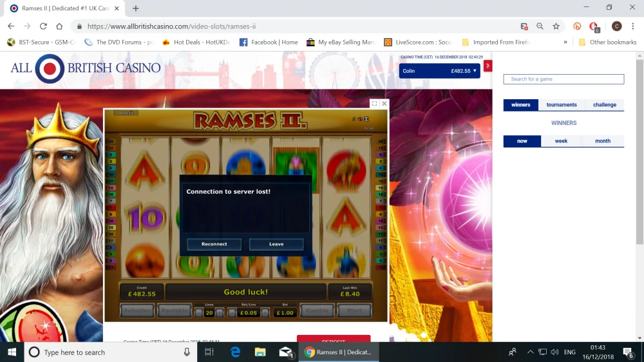Switch to the challenge tab
This screenshot has width=644, height=362.
click(x=605, y=105)
